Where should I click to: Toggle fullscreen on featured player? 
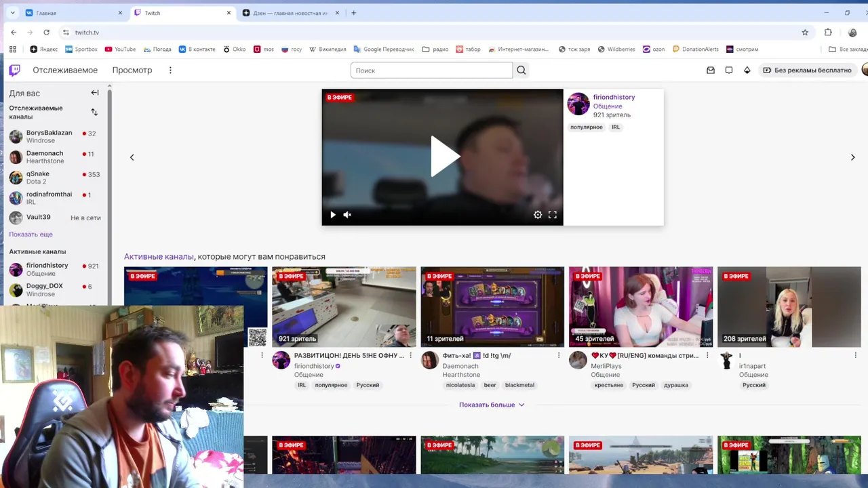click(553, 215)
